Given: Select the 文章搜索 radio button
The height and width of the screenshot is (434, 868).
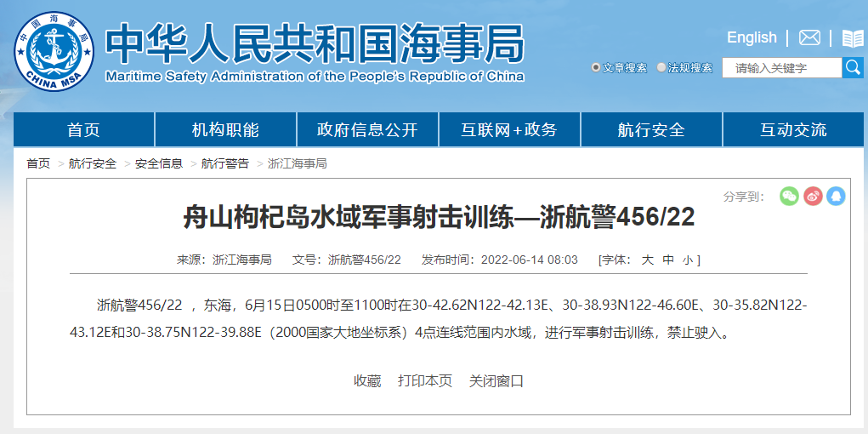Looking at the screenshot, I should point(596,68).
